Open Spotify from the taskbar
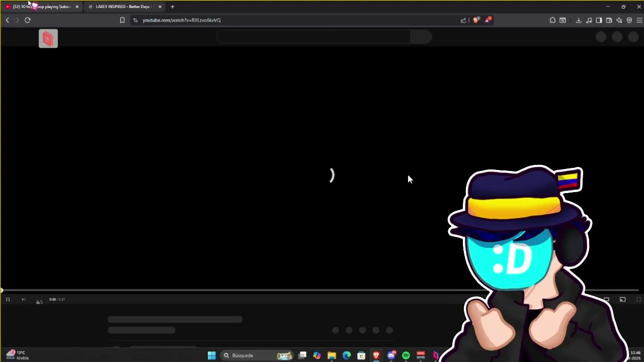The width and height of the screenshot is (644, 362). [406, 355]
